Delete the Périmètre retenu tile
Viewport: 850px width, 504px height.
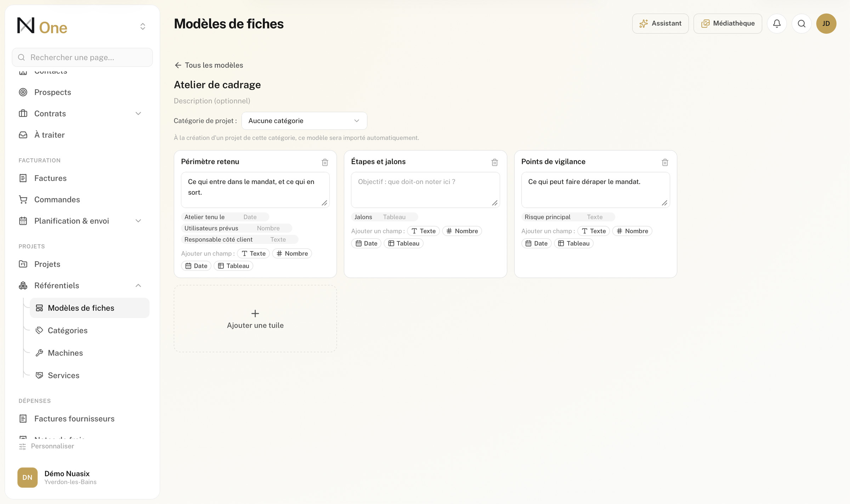pos(325,162)
